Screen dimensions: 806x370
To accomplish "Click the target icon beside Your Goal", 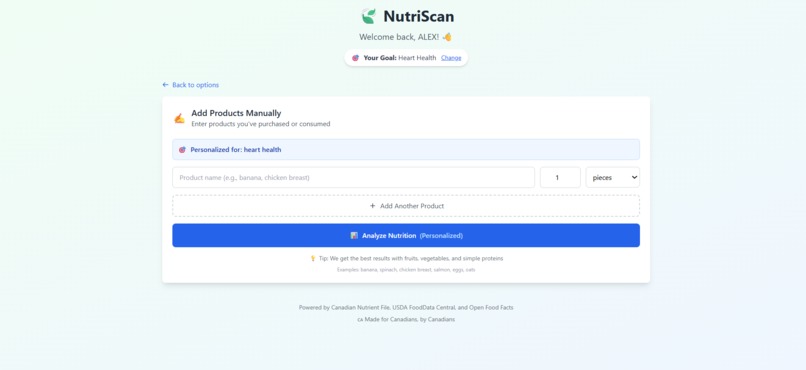I will (355, 58).
